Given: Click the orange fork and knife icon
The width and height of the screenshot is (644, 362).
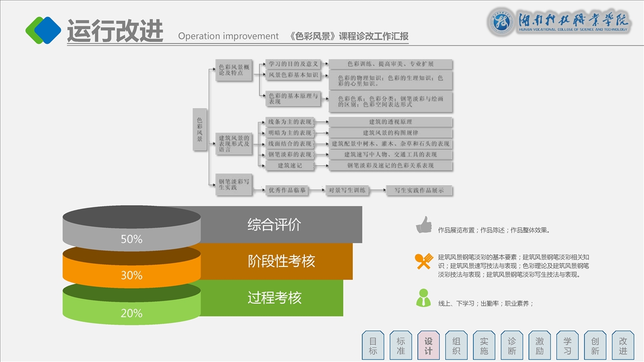Looking at the screenshot, I should pyautogui.click(x=424, y=261).
